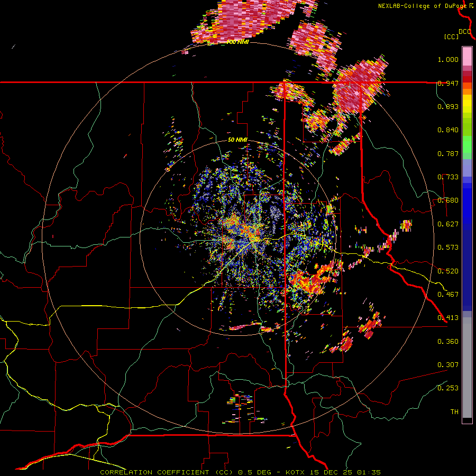
Task: Select the lavender swatch beside 0.733
Action: point(467,171)
